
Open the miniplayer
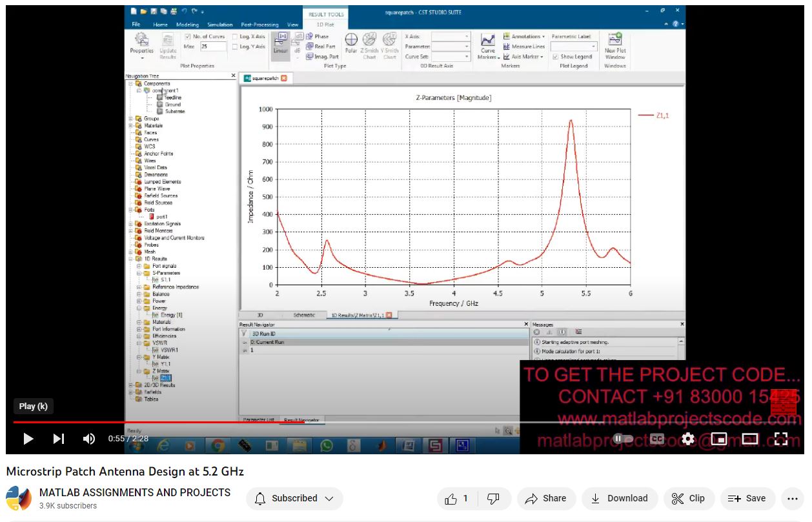tap(719, 439)
